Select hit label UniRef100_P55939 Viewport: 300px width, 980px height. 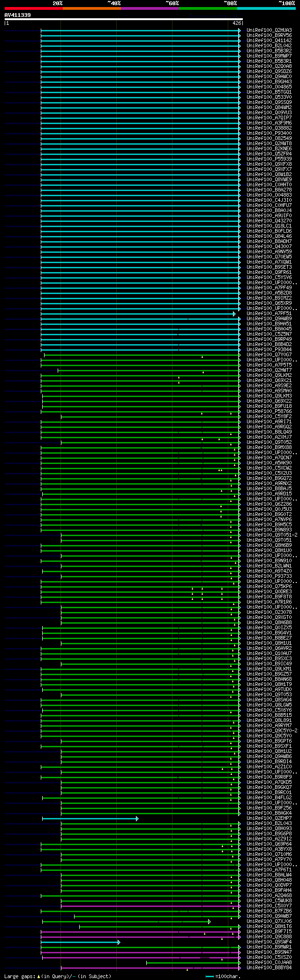click(269, 159)
